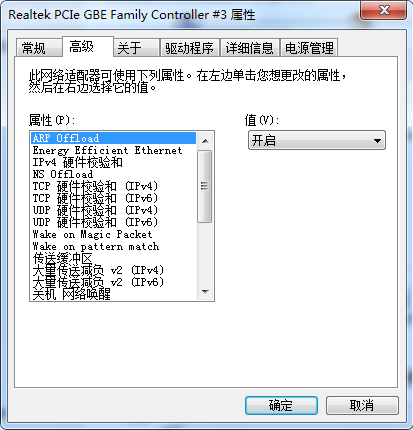Choose TCP 硬件校验和 (IPv6) property
This screenshot has width=413, height=430.
click(x=113, y=198)
